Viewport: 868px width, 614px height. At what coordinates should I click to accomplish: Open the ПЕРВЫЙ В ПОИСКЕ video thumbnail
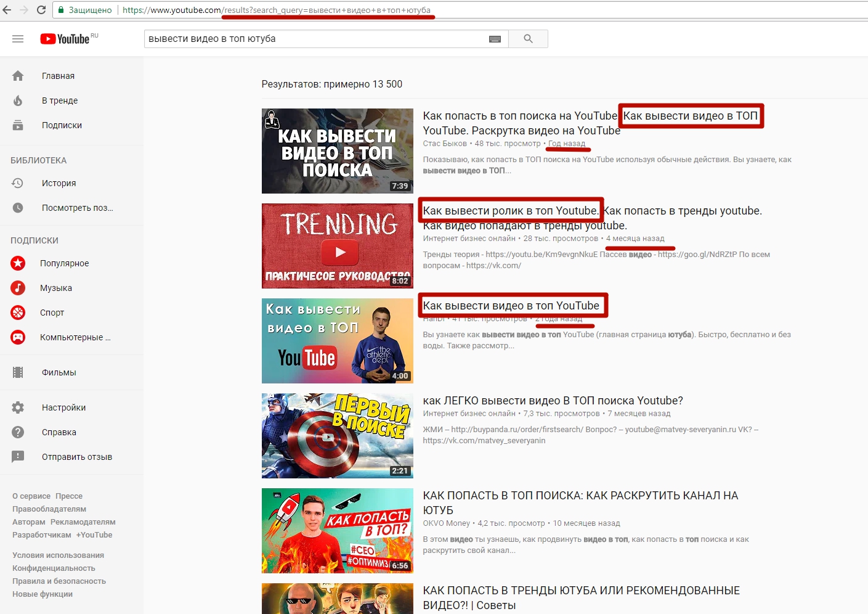338,436
